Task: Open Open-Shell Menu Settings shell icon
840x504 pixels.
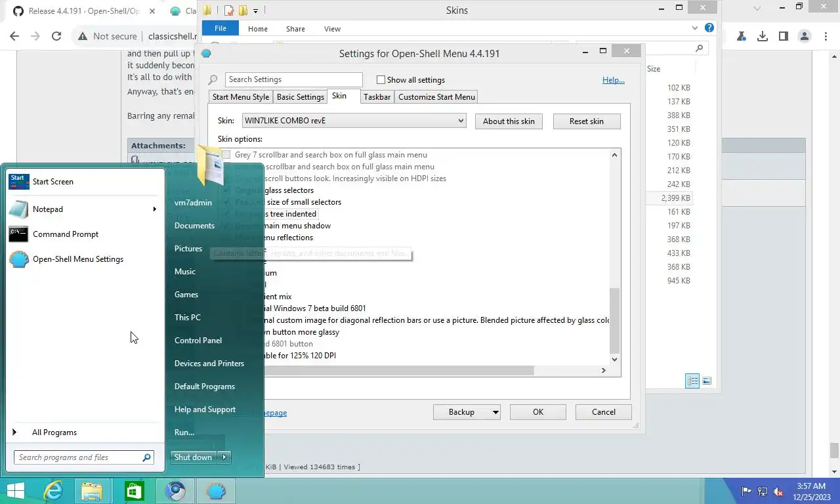Action: (18, 259)
